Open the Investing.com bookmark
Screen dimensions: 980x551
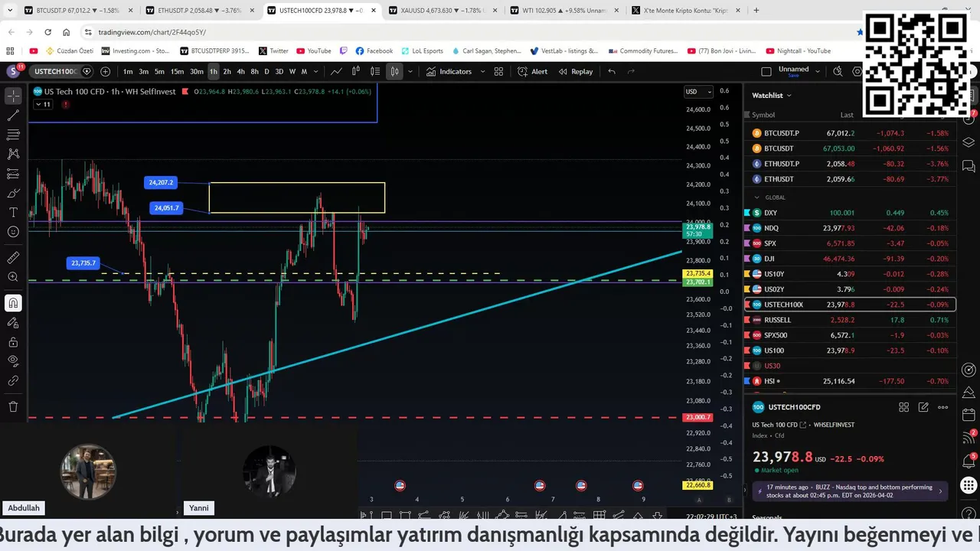coord(136,51)
